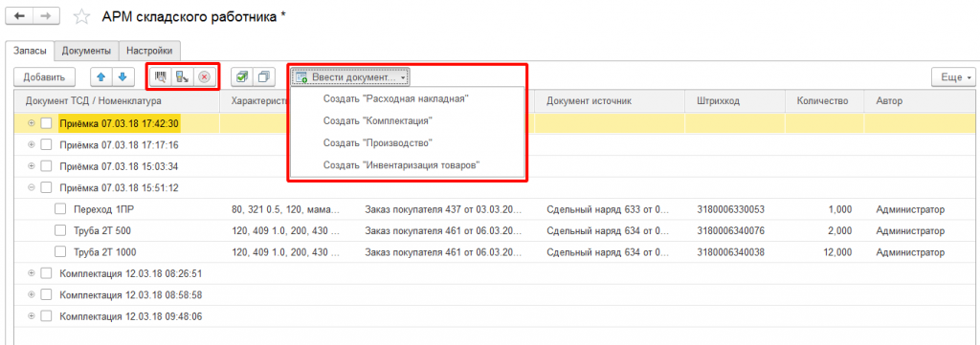Viewport: 980px width, 345px height.
Task: Expand Комплектация 12.03.18 08:26:51 row
Action: coord(32,273)
